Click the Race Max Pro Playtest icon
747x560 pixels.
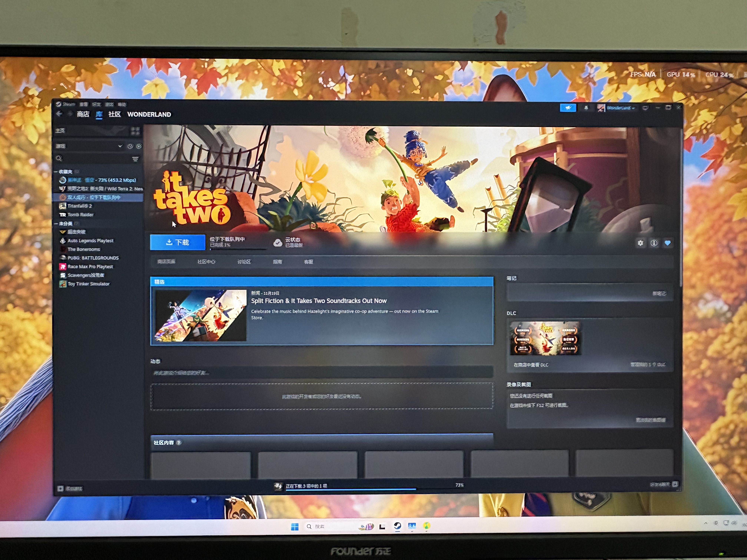tap(63, 266)
